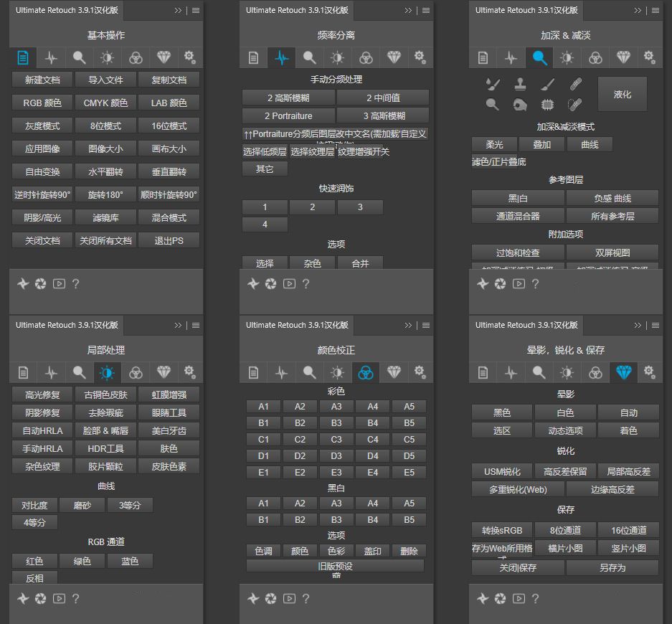Click preset A3 in the 彩色 grid
Screen dimensions: 672x624
pos(336,406)
